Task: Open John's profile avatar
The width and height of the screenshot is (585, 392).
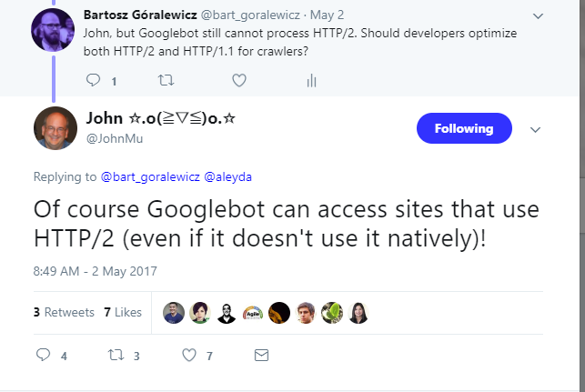Action: pyautogui.click(x=55, y=128)
